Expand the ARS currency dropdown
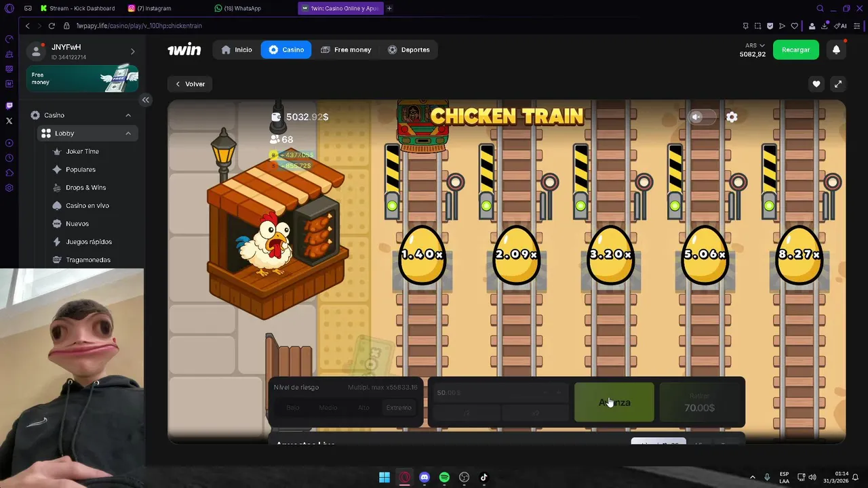868x488 pixels. pyautogui.click(x=754, y=45)
